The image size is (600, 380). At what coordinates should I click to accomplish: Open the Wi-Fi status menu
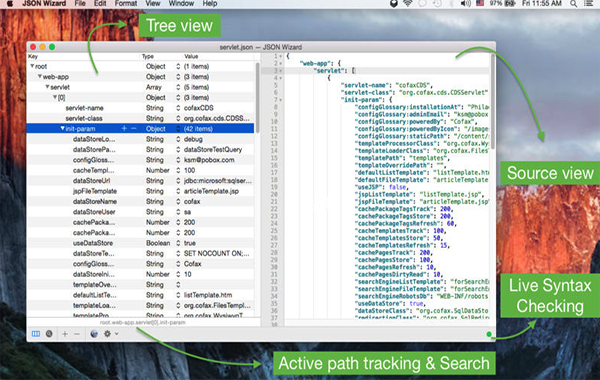[x=408, y=3]
